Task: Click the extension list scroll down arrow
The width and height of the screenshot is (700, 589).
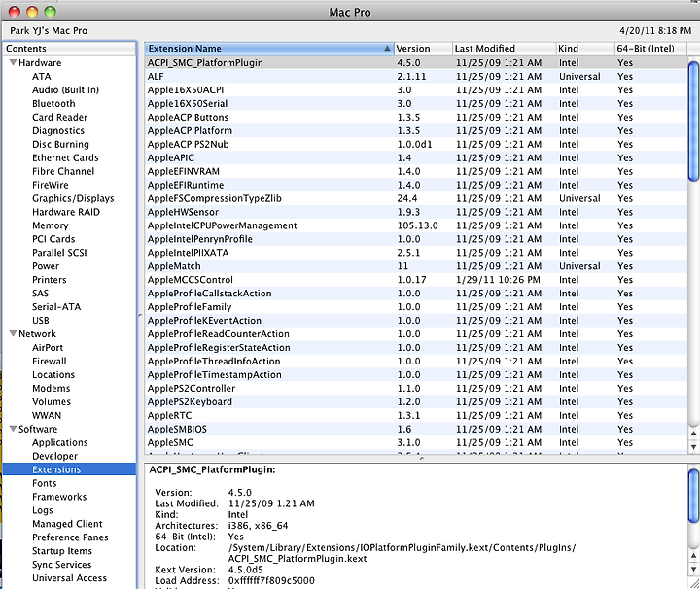Action: pyautogui.click(x=693, y=447)
